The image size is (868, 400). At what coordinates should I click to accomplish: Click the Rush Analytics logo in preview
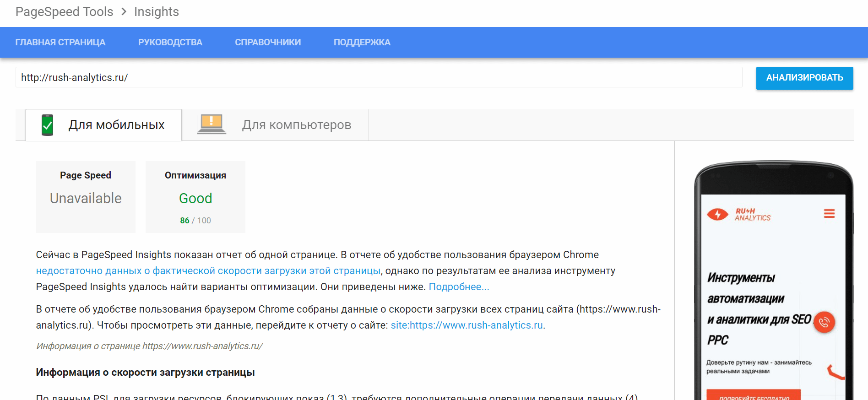[739, 214]
